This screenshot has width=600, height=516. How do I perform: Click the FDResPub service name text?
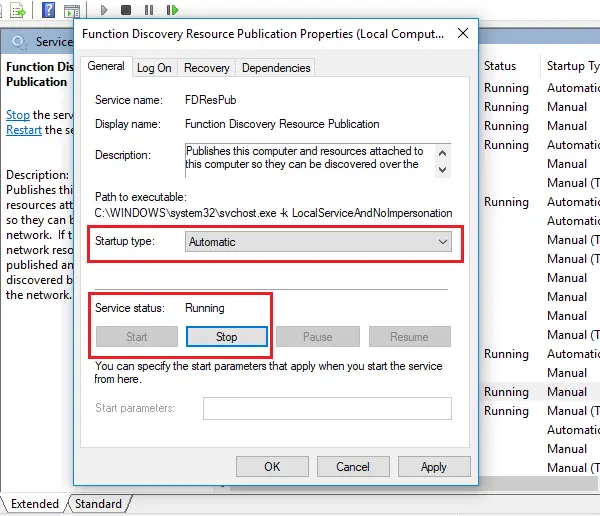210,100
